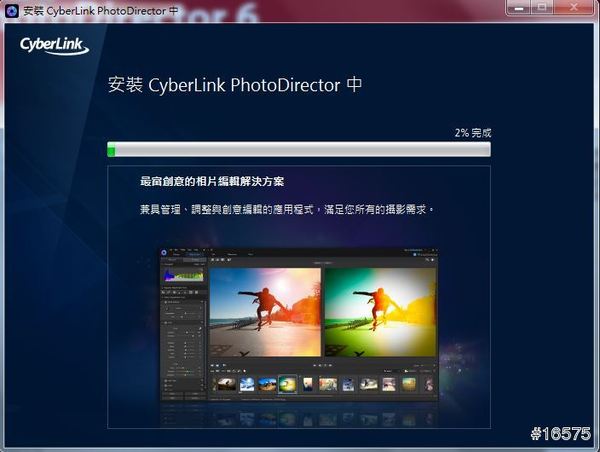Click the PhotoDirector app icon in title bar
Screen dimensions: 600x452
pos(11,10)
